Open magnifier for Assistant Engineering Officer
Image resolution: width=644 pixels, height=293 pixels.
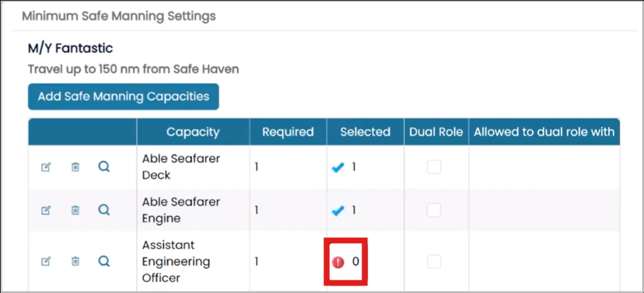tap(104, 261)
